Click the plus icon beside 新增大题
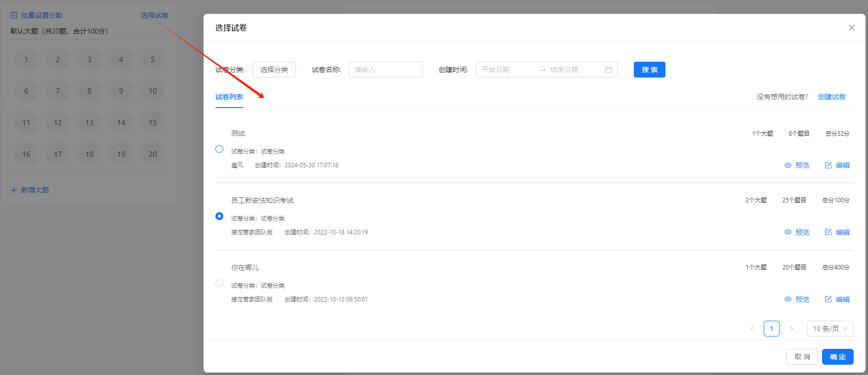This screenshot has width=868, height=375. [14, 190]
